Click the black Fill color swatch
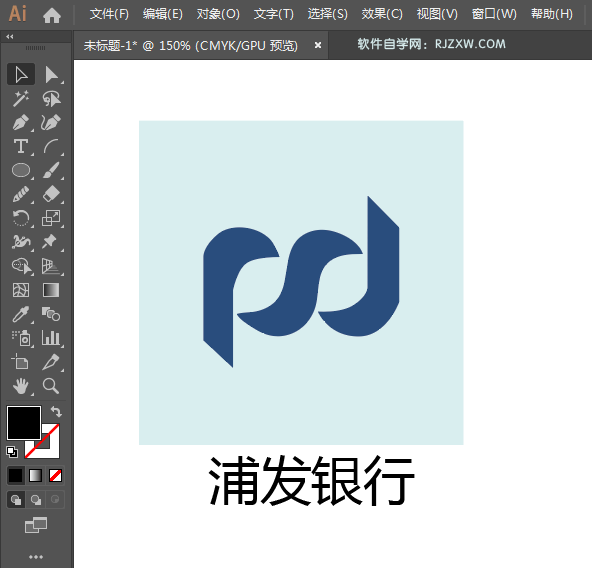592x568 pixels. click(x=23, y=423)
